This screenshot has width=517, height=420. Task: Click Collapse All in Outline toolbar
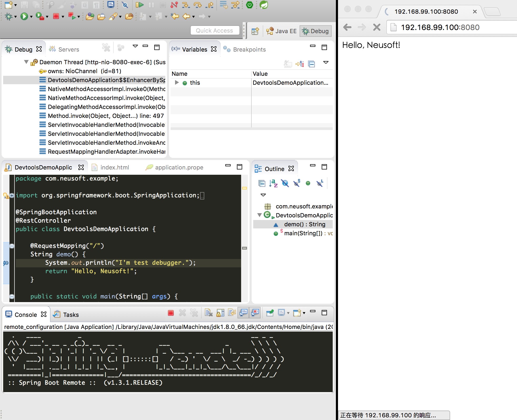point(262,183)
